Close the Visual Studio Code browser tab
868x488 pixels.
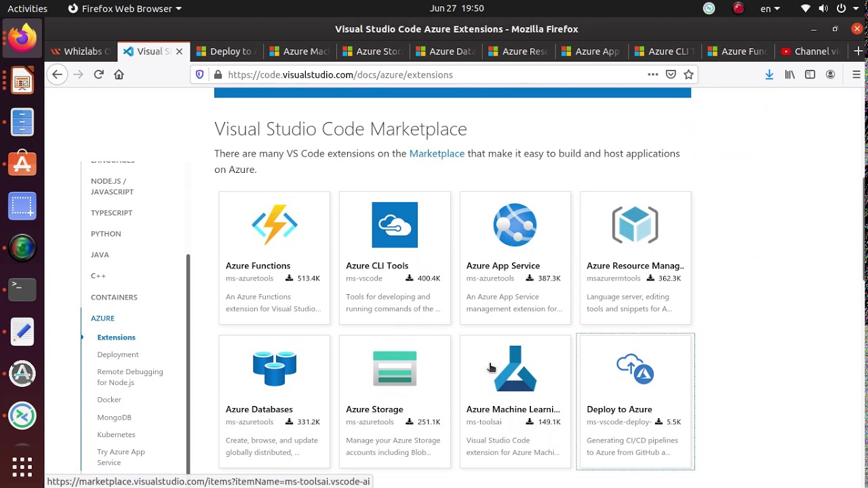tap(179, 52)
